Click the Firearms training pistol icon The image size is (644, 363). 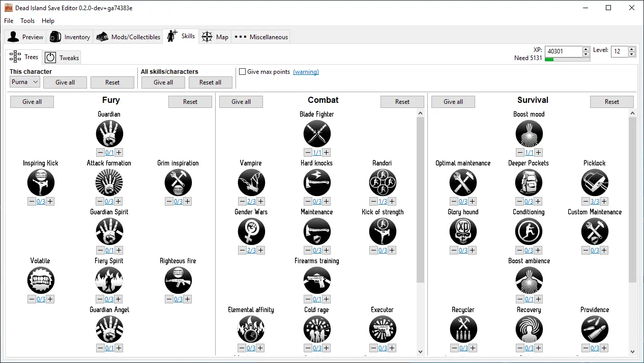pyautogui.click(x=317, y=281)
